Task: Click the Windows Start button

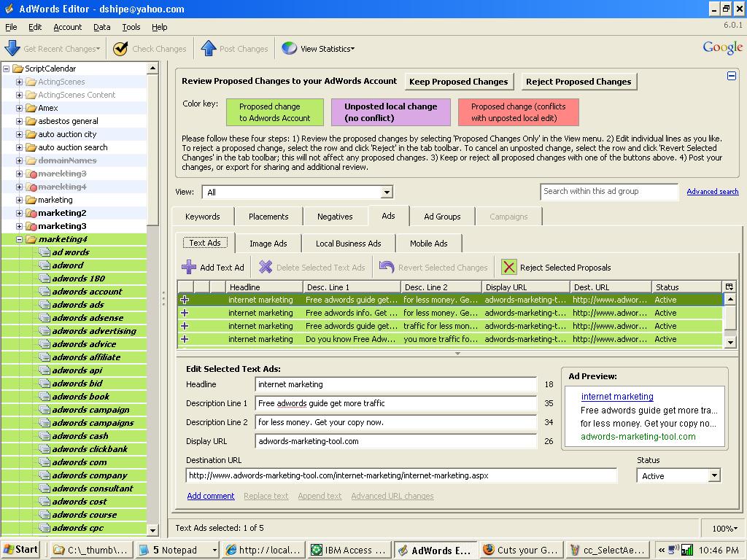Action: pos(20,550)
